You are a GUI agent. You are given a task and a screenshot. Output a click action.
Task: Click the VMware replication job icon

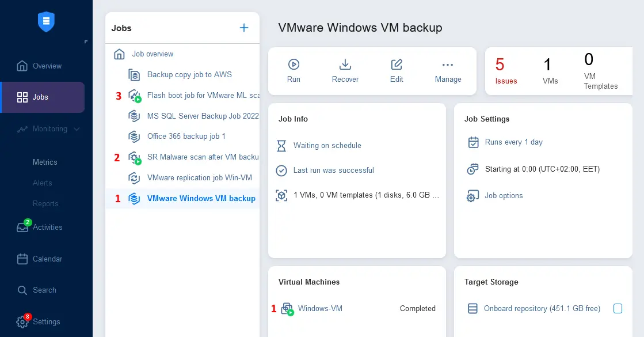click(134, 178)
